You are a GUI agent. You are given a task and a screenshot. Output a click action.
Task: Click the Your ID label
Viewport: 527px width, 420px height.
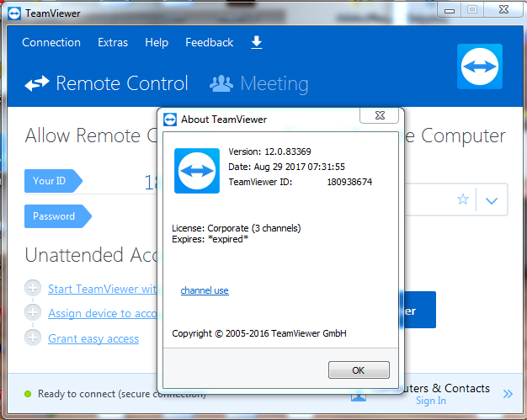(53, 181)
